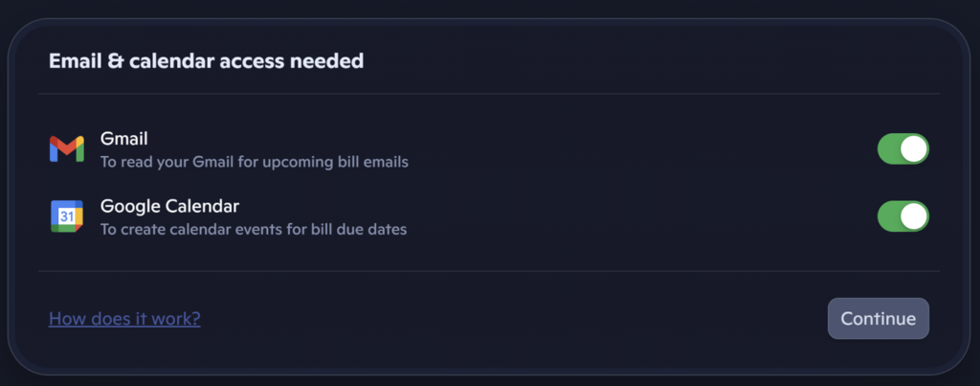Click the word "Email" in the dialog title
Viewport: 980px width, 386px height.
pyautogui.click(x=75, y=61)
